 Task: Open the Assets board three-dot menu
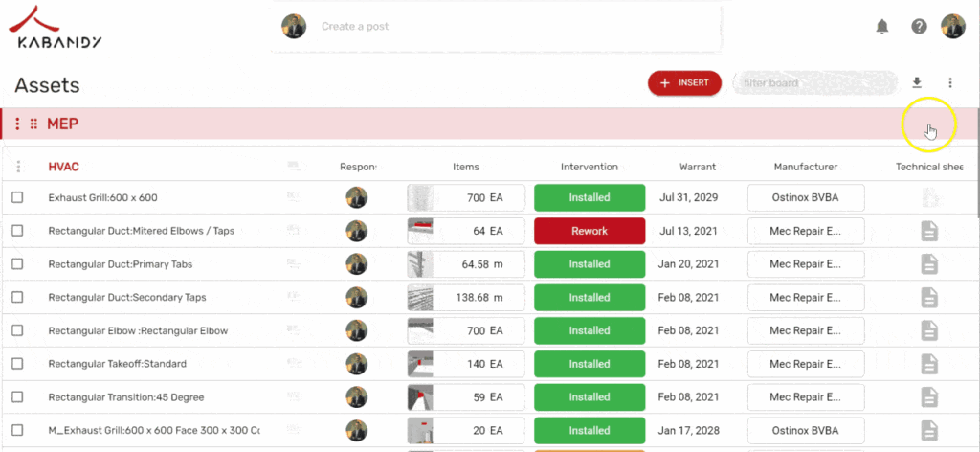tap(949, 83)
